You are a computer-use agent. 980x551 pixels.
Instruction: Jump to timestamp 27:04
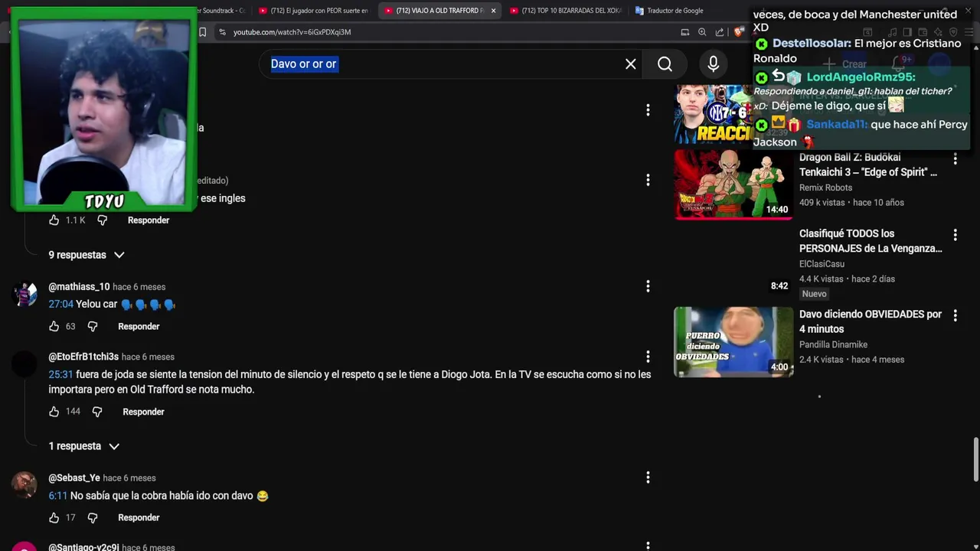(60, 305)
